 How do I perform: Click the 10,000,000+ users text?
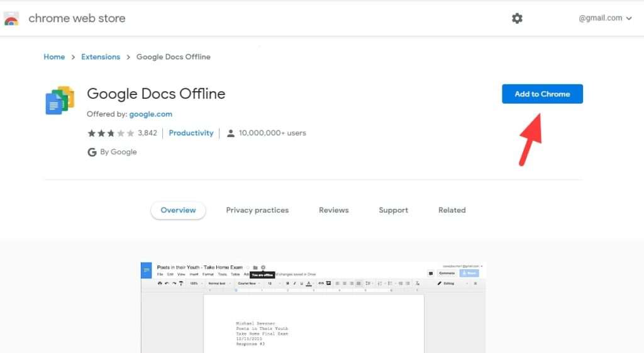click(x=272, y=133)
